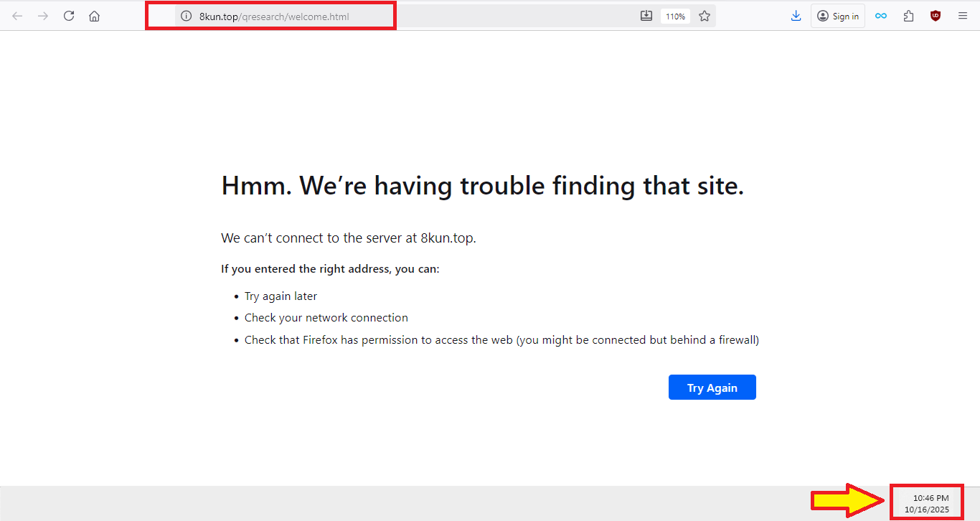The image size is (980, 521).
Task: Open the Extensions puzzle-piece menu
Action: tap(908, 16)
